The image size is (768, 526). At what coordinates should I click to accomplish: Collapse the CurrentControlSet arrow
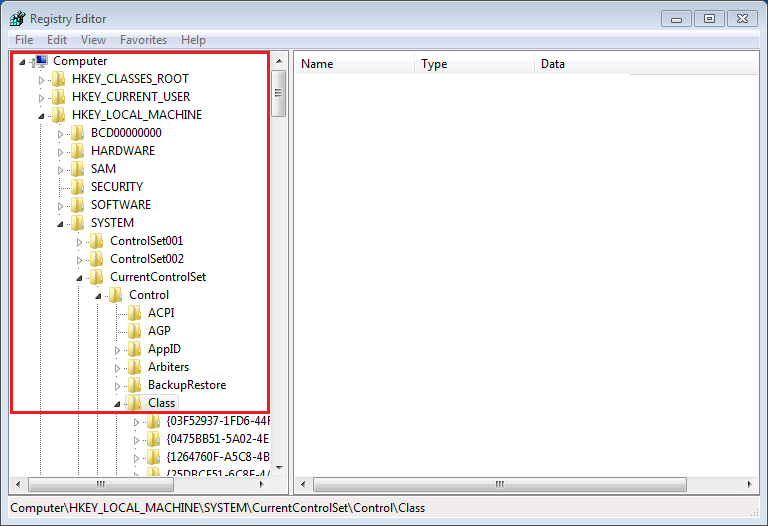[79, 278]
